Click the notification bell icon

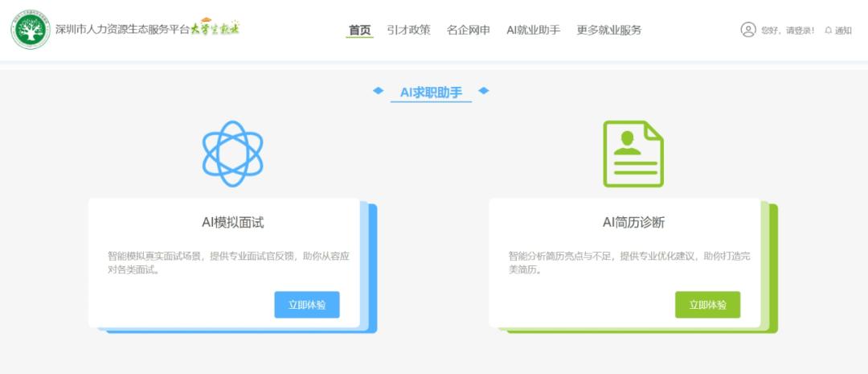pyautogui.click(x=828, y=31)
